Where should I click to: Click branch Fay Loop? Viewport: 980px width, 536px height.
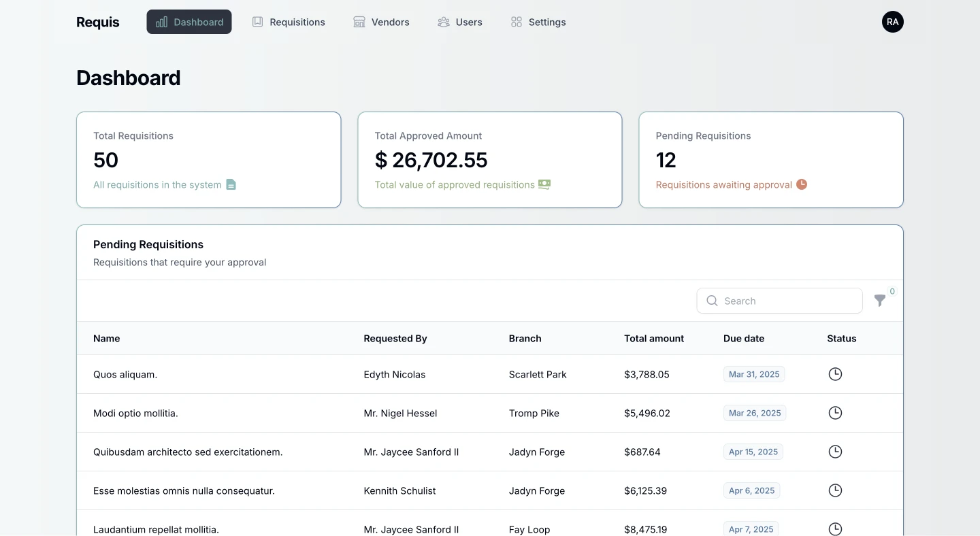pyautogui.click(x=529, y=529)
